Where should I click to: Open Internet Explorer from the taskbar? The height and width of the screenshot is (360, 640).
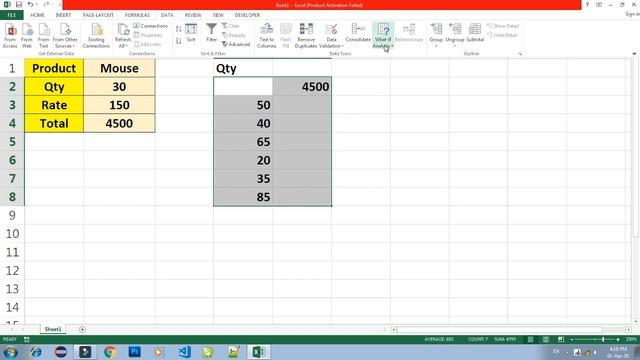(36, 352)
